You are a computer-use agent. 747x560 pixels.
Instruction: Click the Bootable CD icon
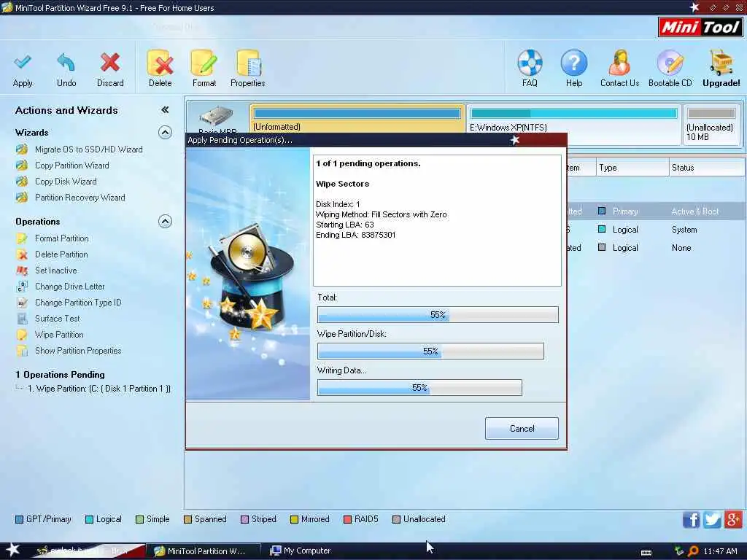click(x=670, y=63)
